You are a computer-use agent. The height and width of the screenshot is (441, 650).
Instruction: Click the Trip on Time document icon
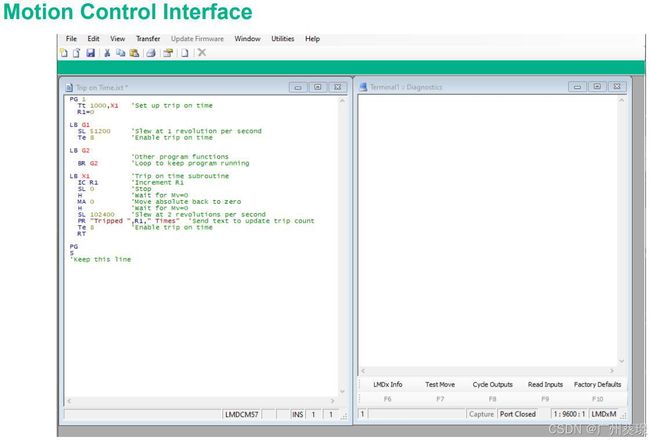[x=69, y=87]
